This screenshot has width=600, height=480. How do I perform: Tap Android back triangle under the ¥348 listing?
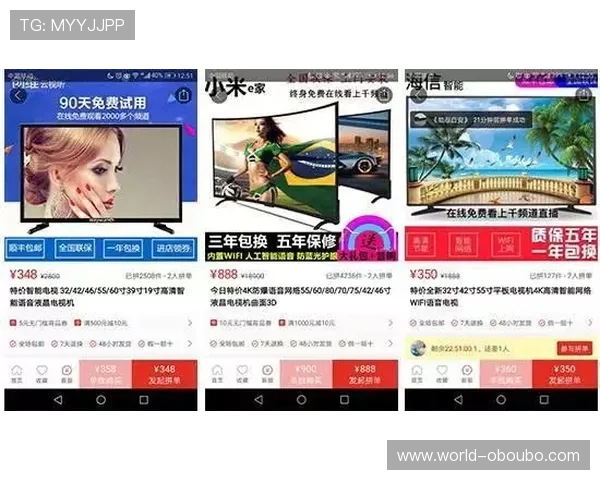pyautogui.click(x=58, y=400)
